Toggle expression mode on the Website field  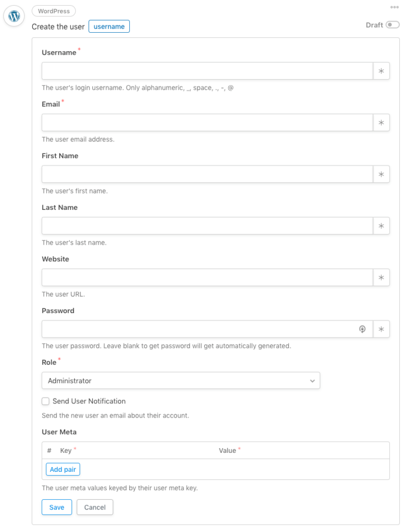(x=381, y=277)
